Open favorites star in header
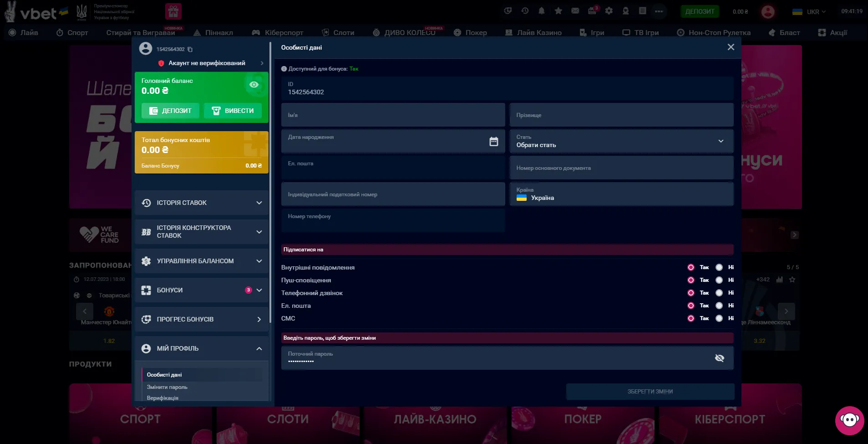The width and height of the screenshot is (868, 444). [558, 11]
